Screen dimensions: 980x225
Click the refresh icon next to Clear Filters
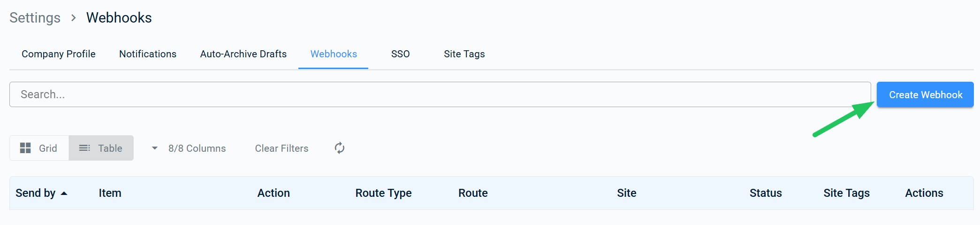tap(340, 148)
